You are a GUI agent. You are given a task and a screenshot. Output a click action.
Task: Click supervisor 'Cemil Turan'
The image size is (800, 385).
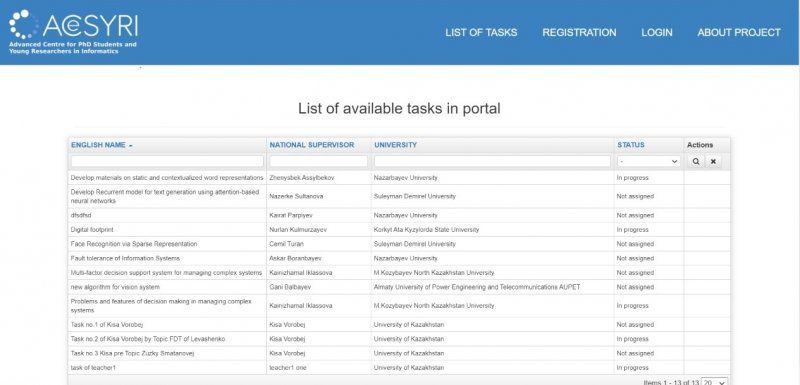286,244
